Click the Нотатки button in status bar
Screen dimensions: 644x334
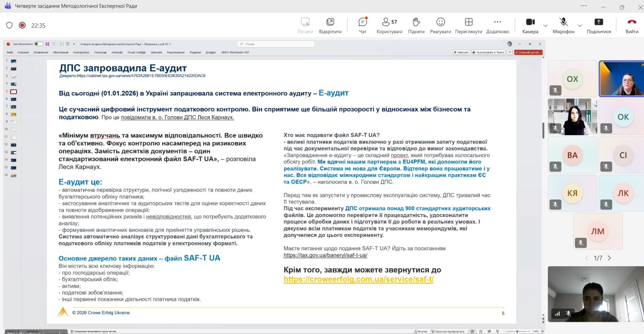pos(421,332)
